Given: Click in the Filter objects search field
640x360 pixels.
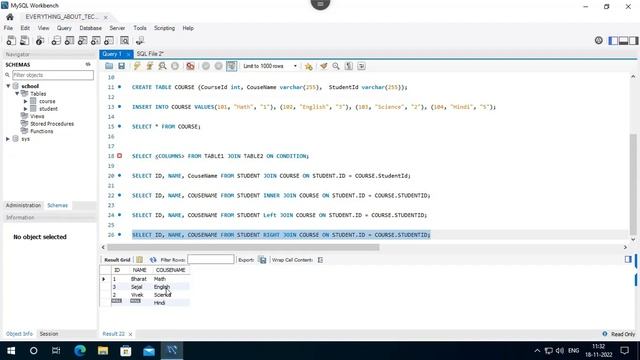Looking at the screenshot, I should tap(53, 75).
